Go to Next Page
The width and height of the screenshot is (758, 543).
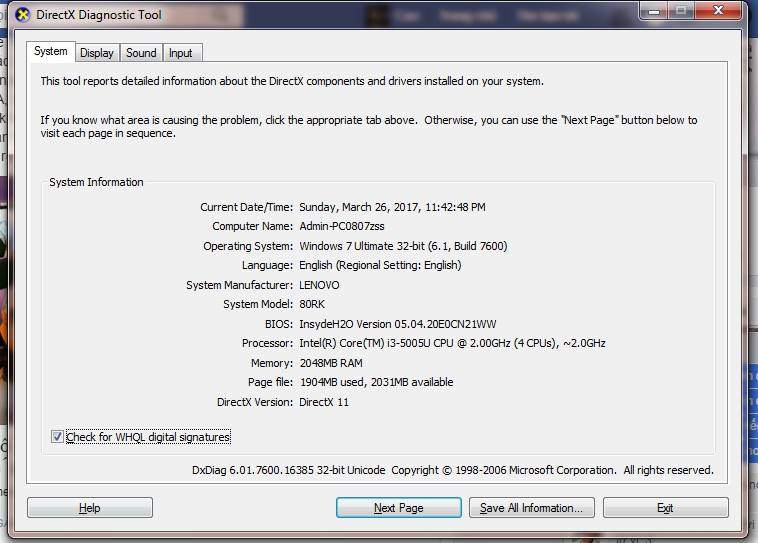point(399,508)
